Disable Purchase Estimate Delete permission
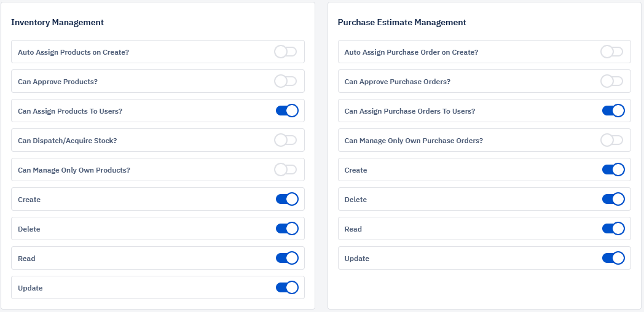The height and width of the screenshot is (312, 644). click(x=614, y=199)
